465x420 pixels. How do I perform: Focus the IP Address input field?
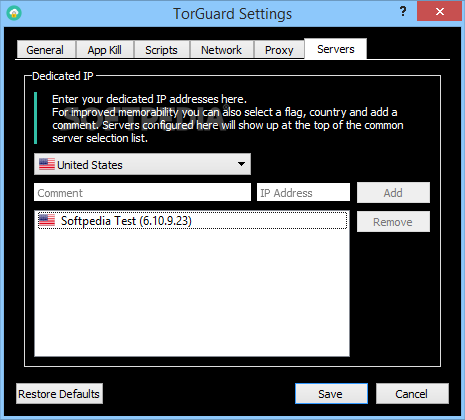pyautogui.click(x=303, y=192)
